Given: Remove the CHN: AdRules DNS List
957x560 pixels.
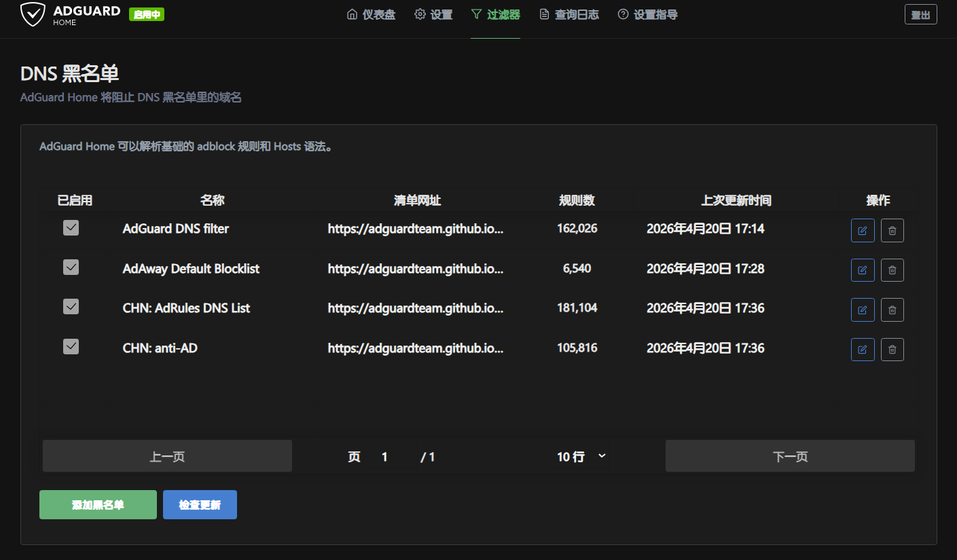Looking at the screenshot, I should pos(892,310).
